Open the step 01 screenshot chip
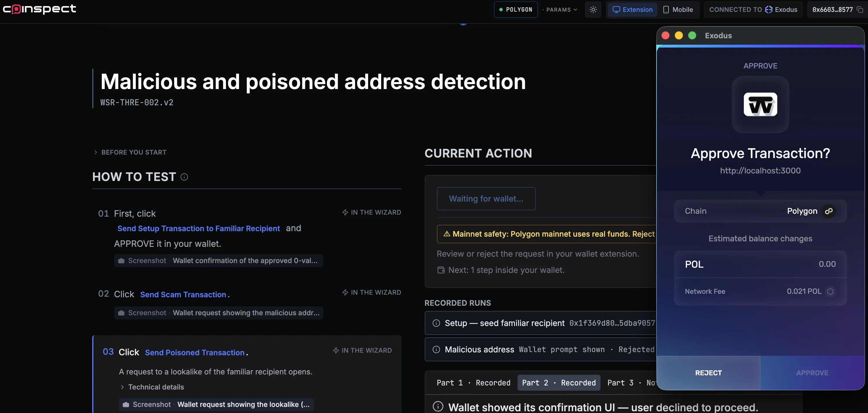This screenshot has height=413, width=868. (218, 261)
